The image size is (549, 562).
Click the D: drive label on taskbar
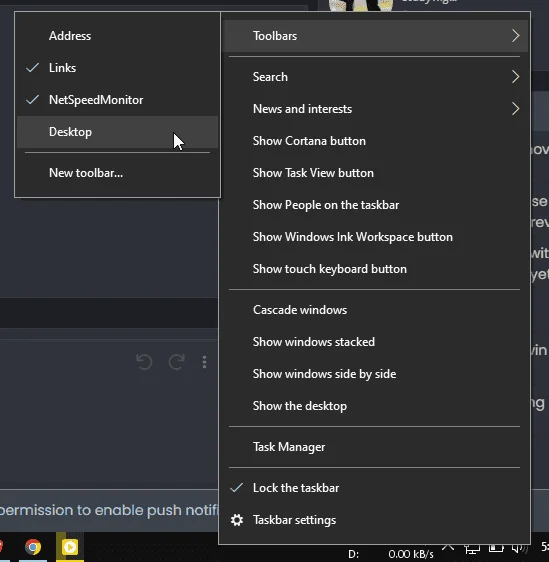coord(354,554)
